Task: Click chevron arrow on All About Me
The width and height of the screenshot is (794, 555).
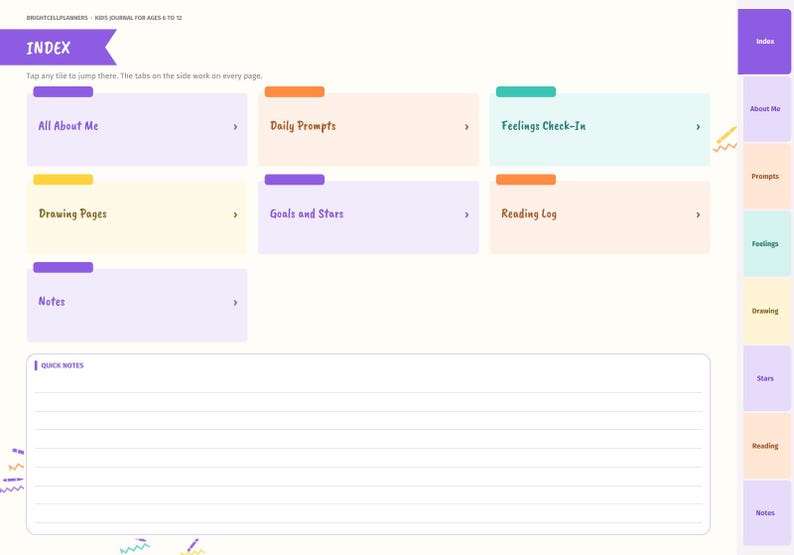Action: 235,127
